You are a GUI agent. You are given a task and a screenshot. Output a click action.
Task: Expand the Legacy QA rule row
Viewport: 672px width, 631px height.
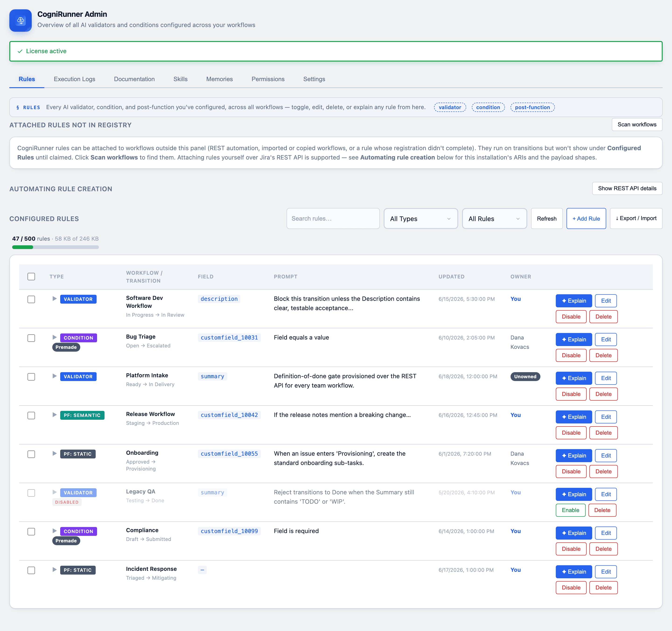click(54, 492)
